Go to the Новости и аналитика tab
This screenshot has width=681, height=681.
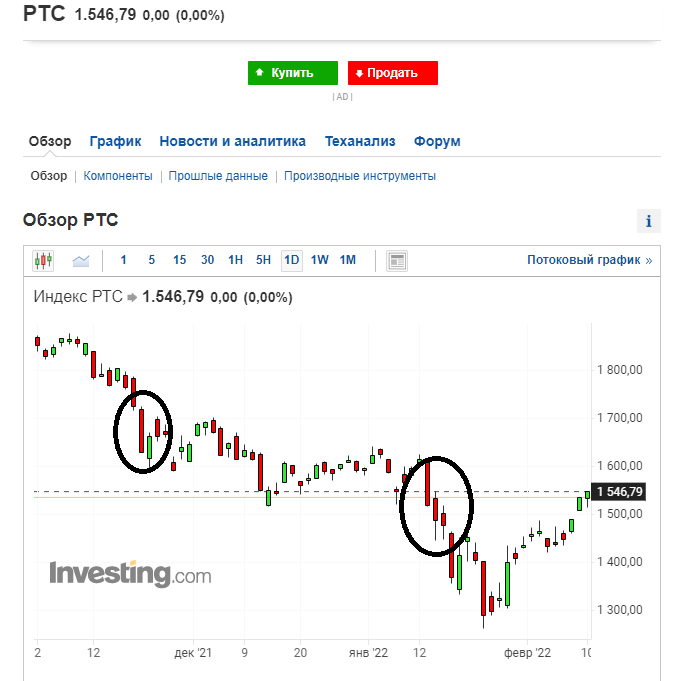click(232, 141)
